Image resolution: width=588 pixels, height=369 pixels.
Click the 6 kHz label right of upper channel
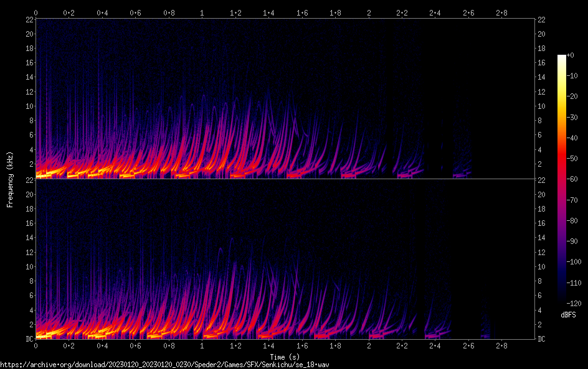(x=540, y=135)
